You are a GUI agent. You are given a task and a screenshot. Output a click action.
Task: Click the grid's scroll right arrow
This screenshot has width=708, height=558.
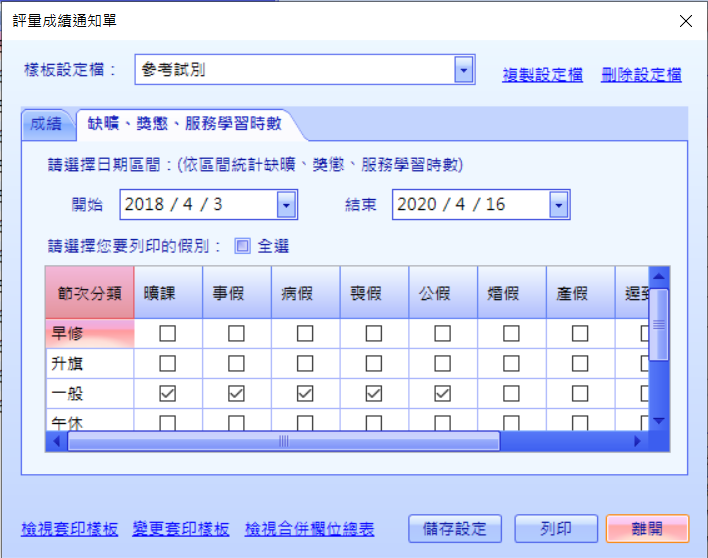[x=638, y=441]
